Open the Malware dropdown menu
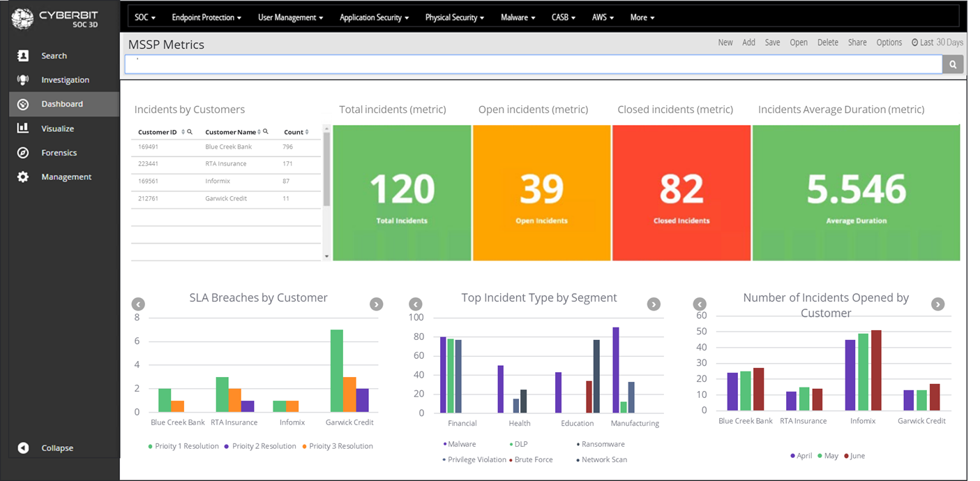The image size is (980, 481). tap(518, 17)
